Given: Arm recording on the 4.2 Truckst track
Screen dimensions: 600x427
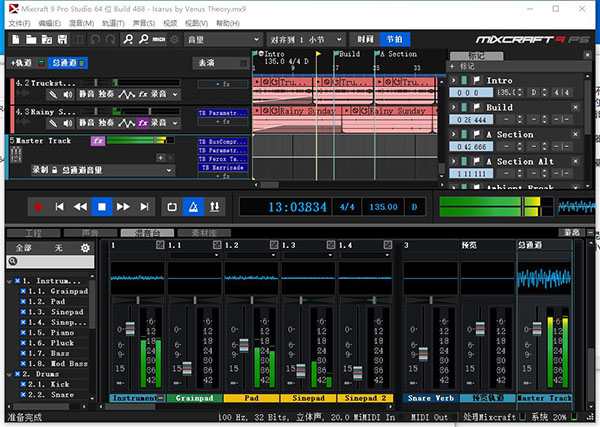Looking at the screenshot, I should click(x=158, y=94).
